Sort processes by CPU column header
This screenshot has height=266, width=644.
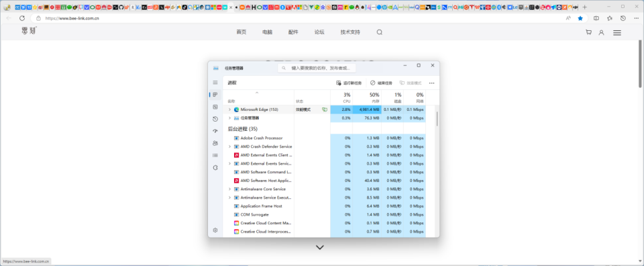[341, 98]
